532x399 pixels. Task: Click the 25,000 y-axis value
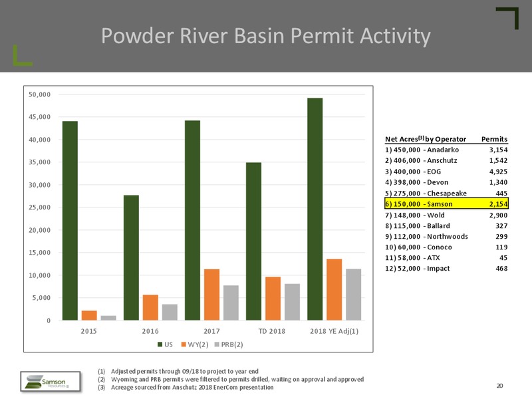(39, 207)
